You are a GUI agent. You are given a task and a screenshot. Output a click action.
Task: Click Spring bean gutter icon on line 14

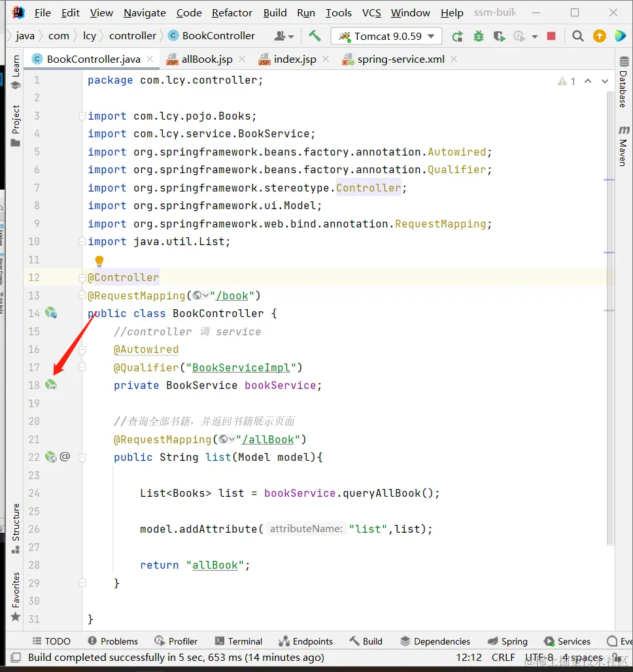coord(51,313)
